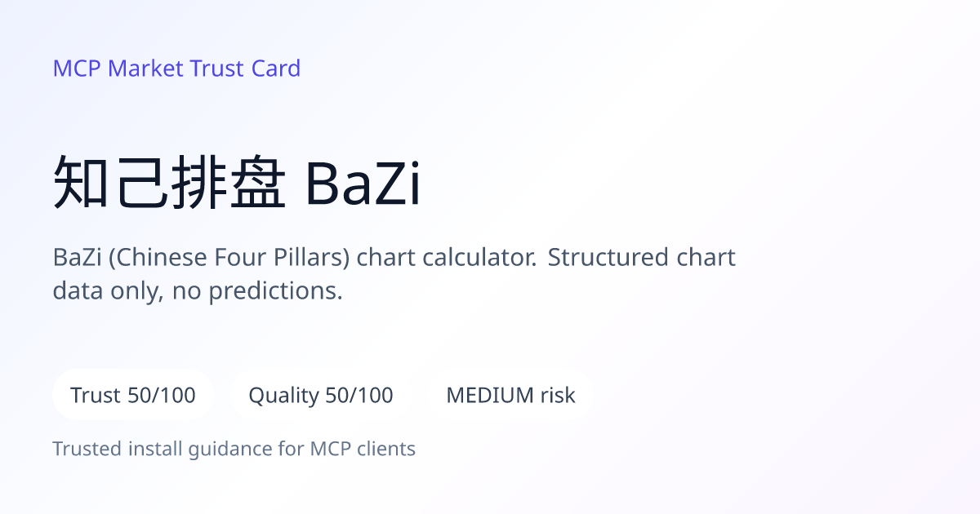980x514 pixels.
Task: Click the 'Structured chart' sentence start
Action: pyautogui.click(x=642, y=258)
